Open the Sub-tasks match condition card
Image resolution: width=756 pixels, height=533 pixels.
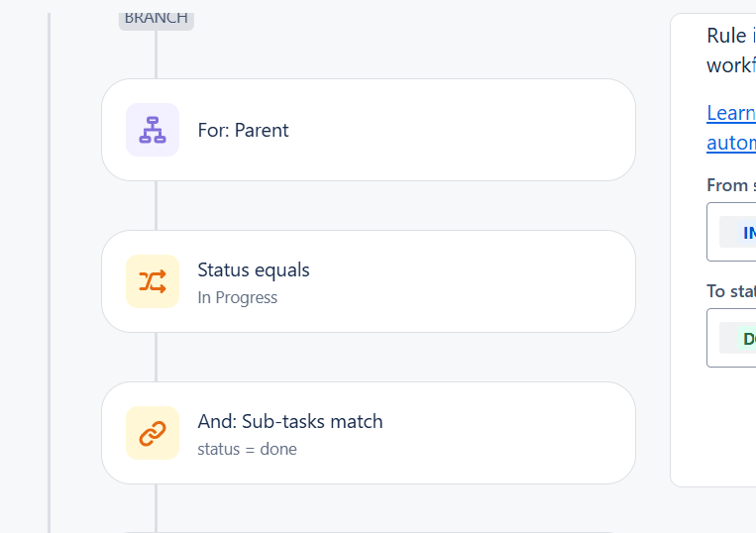click(369, 433)
